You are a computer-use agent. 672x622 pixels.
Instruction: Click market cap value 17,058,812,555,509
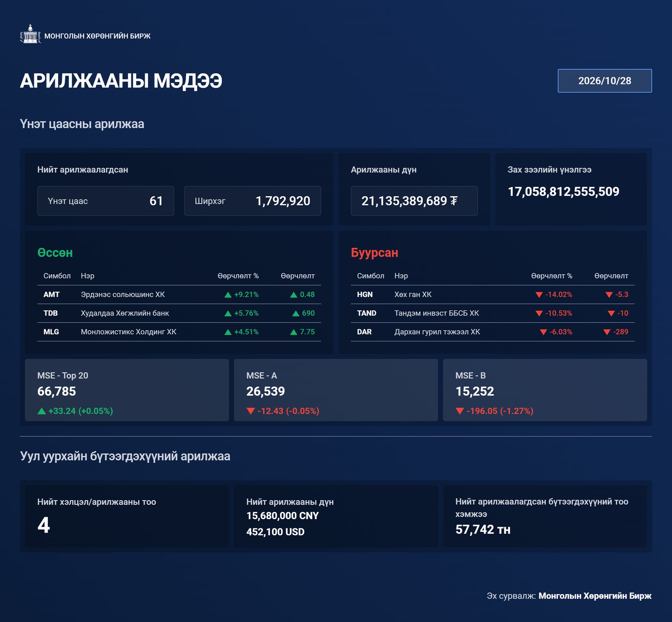coord(563,192)
